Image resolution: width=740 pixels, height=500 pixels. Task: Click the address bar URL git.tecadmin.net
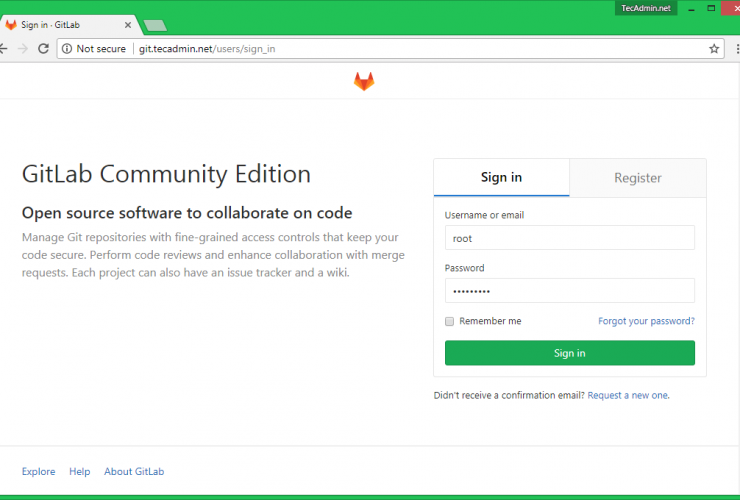click(x=206, y=48)
